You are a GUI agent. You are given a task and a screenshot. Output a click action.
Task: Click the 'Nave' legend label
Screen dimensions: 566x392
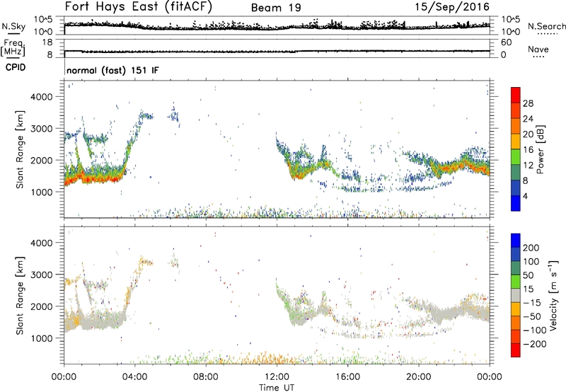[x=538, y=49]
